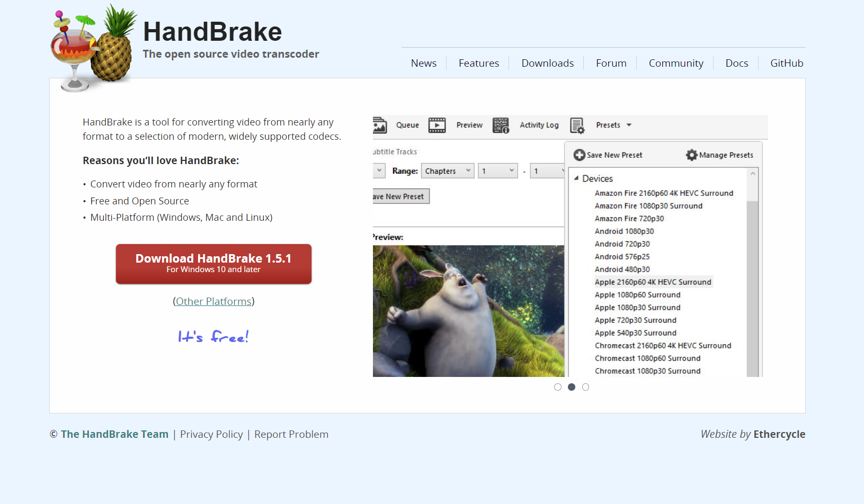864x504 pixels.
Task: Open the Forum navigation link
Action: (611, 63)
